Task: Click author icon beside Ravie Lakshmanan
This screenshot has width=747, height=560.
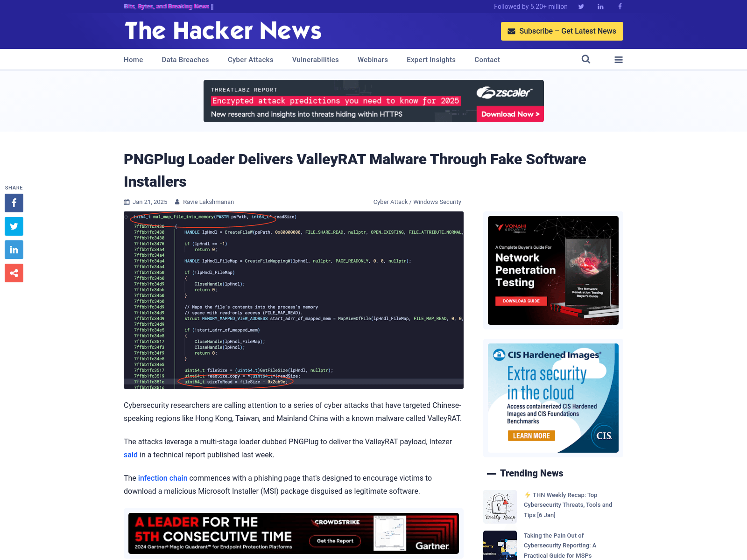Action: 177,202
